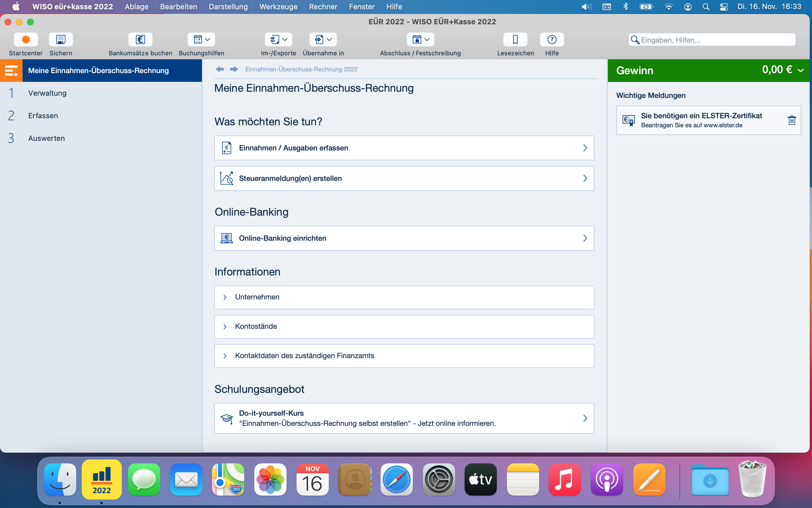Click the Hilfe question mark icon
812x508 pixels.
(552, 40)
